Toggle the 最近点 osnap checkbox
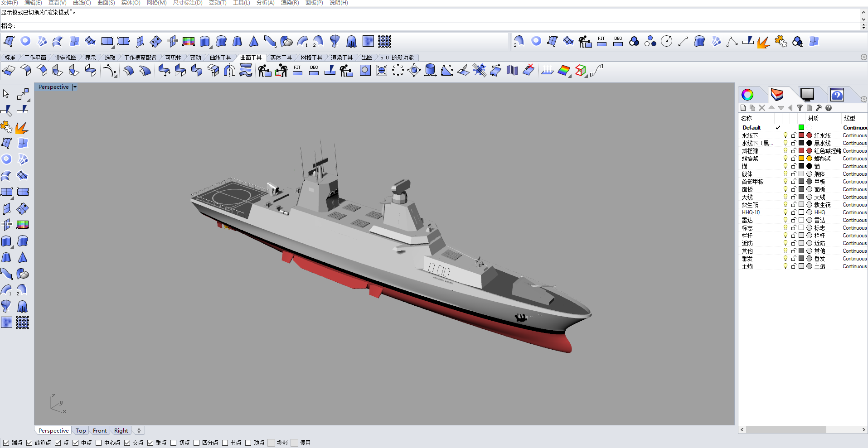The width and height of the screenshot is (868, 448). click(x=29, y=443)
